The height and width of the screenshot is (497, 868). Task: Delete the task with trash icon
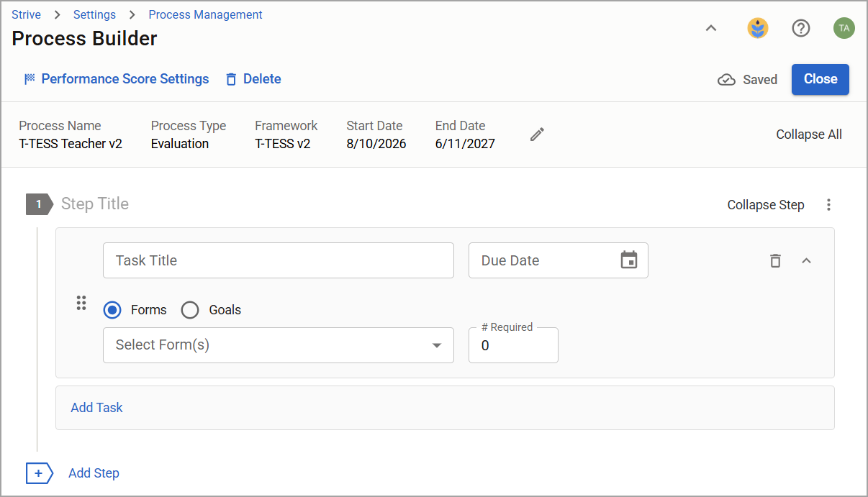(775, 260)
